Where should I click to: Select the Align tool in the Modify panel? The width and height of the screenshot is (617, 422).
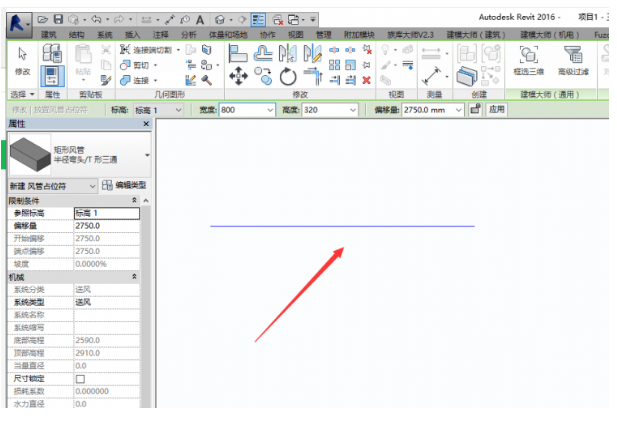(x=238, y=53)
